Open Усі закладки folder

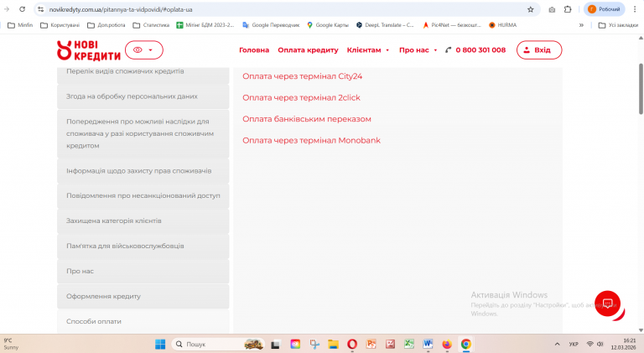click(618, 25)
